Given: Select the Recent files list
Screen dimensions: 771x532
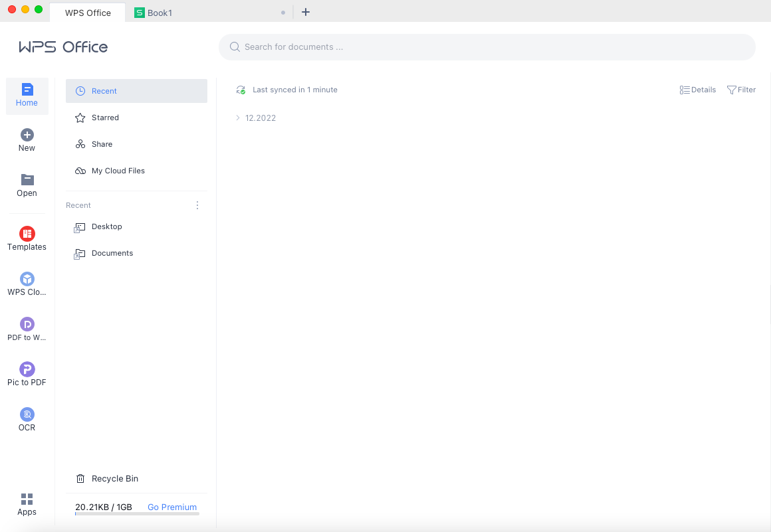Looking at the screenshot, I should (x=136, y=91).
